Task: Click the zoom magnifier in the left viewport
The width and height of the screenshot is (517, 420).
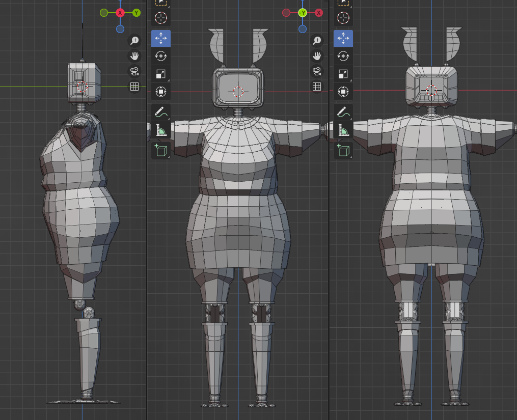Action: point(134,41)
